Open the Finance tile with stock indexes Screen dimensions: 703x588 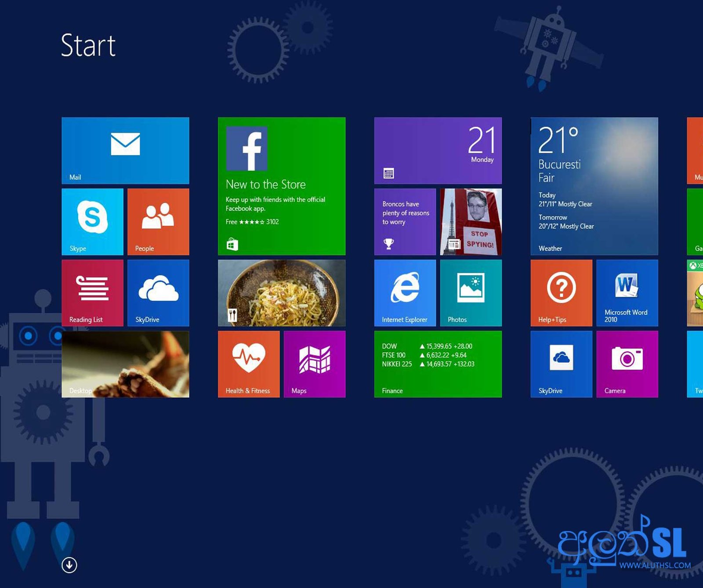pyautogui.click(x=438, y=364)
